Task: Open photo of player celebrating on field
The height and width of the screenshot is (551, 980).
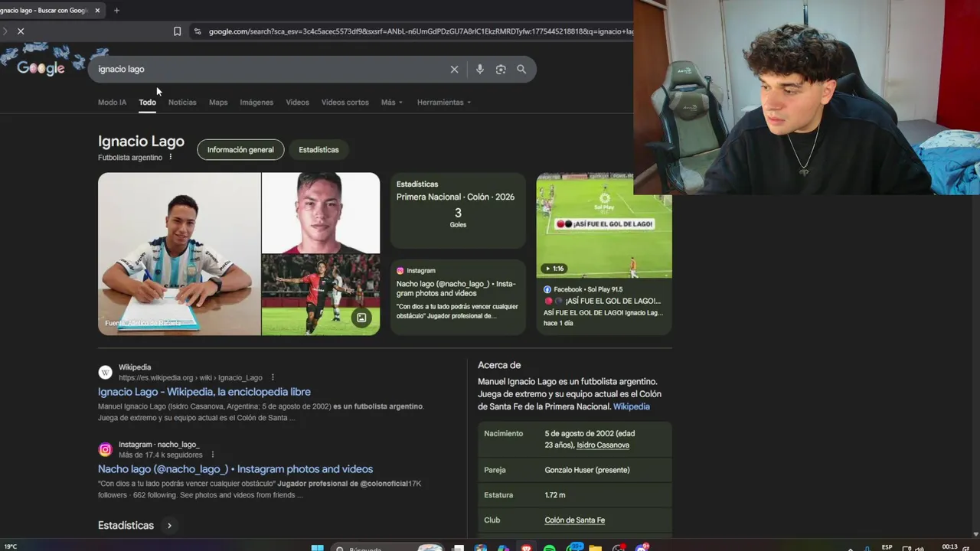Action: 321,295
